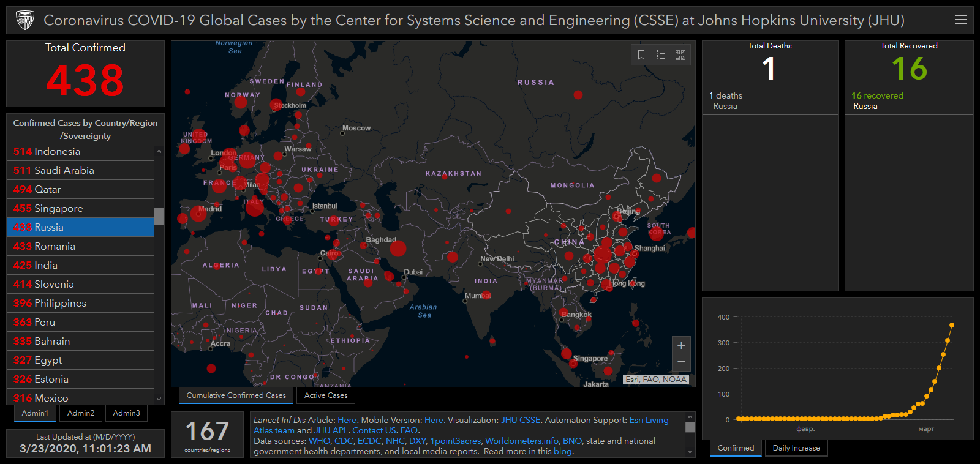
Task: Zoom out on the map
Action: click(681, 362)
